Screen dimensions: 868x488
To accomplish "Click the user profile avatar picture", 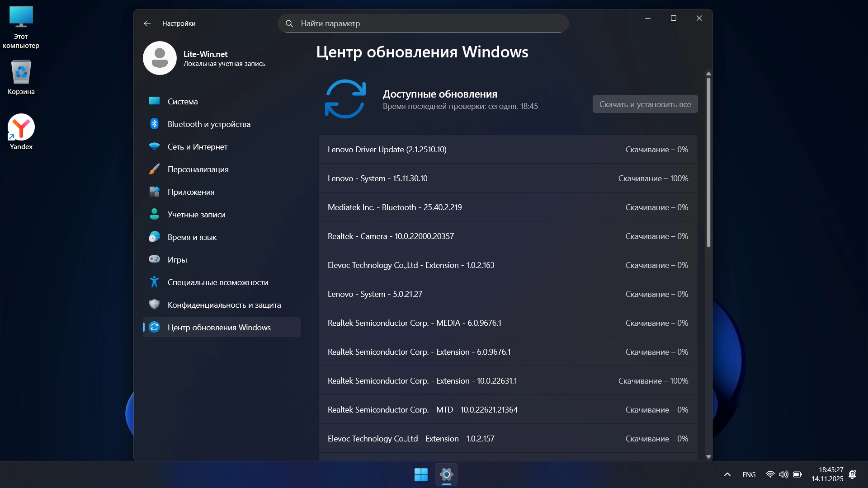I will 160,58.
